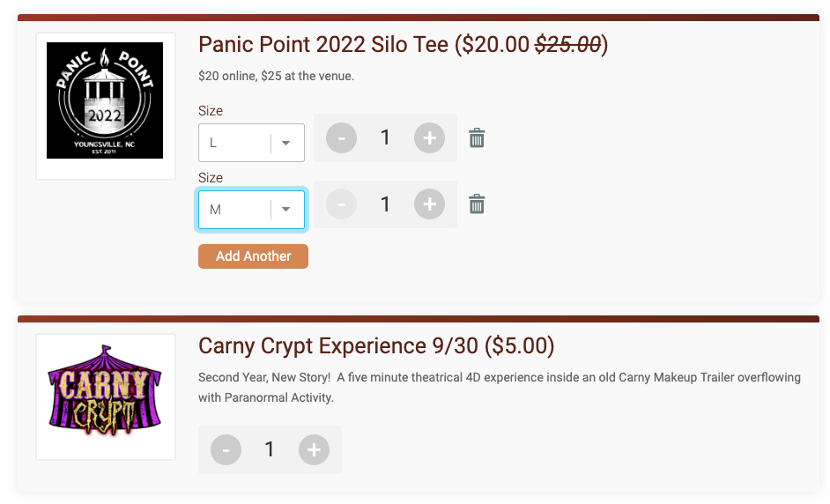Click the size L quantity number
The width and height of the screenshot is (830, 504).
(385, 137)
